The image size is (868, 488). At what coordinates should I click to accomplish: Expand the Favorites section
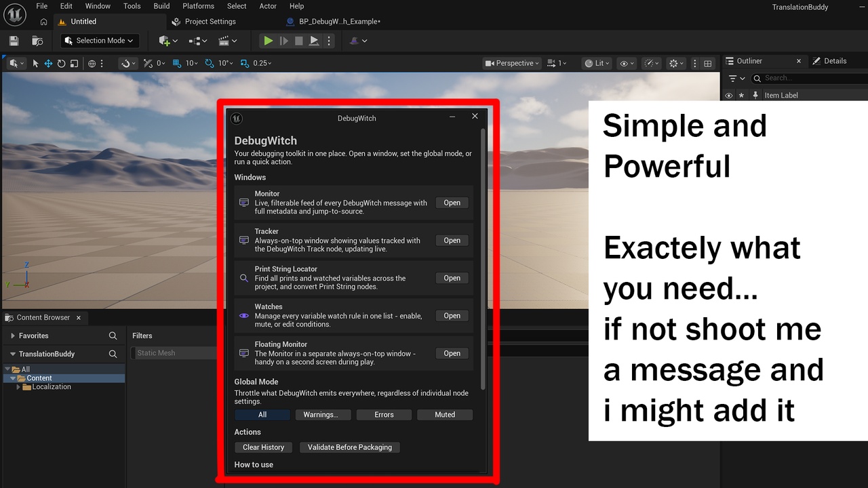click(13, 335)
